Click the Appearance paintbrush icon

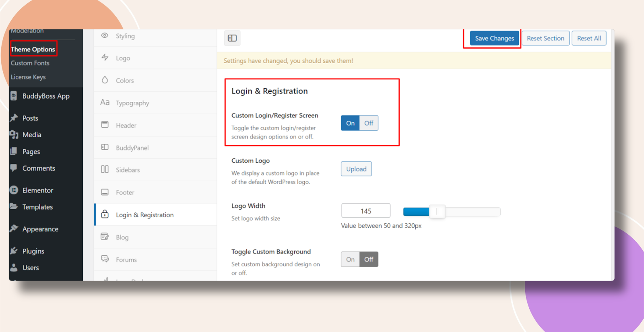tap(14, 229)
